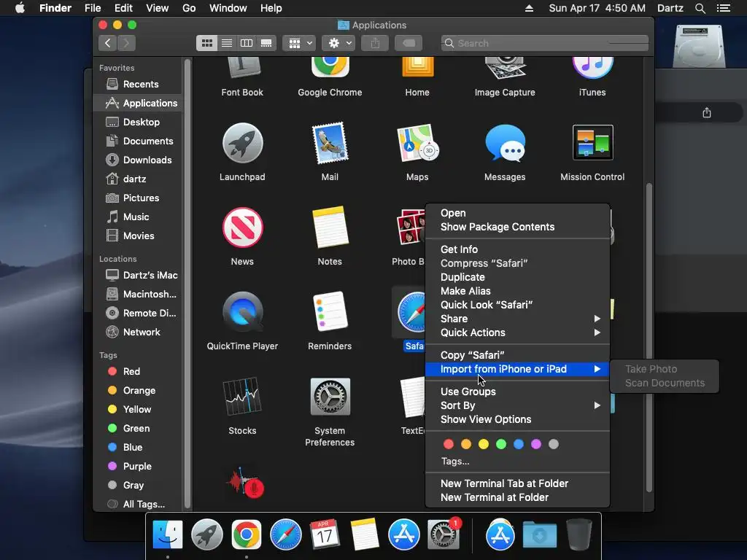Open the group-by arrangement dropdown
This screenshot has width=747, height=560.
(299, 43)
